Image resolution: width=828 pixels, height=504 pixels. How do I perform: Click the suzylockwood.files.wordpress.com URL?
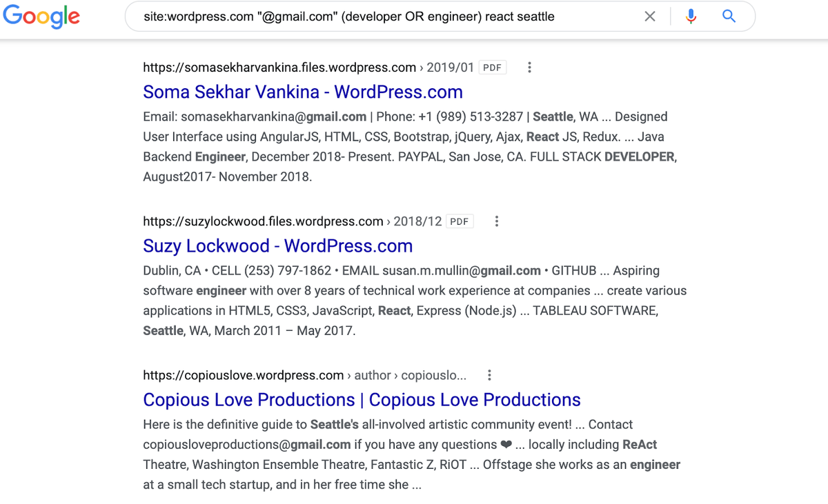[263, 221]
